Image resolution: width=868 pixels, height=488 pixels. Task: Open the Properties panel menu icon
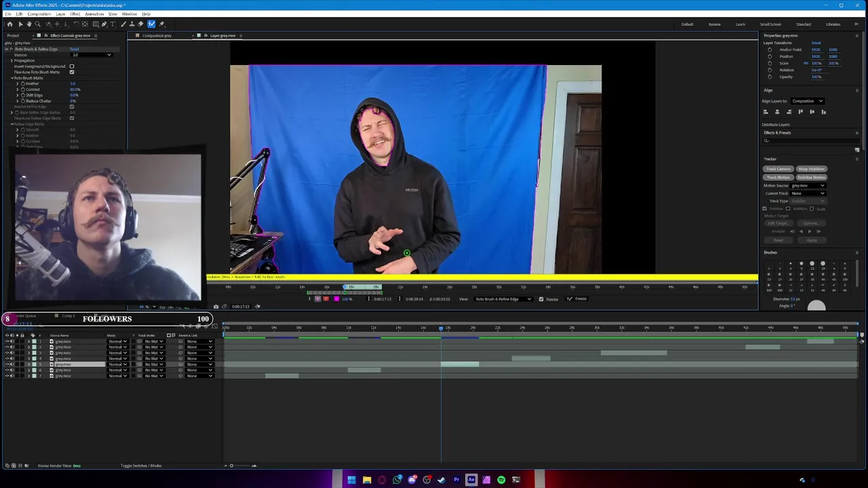858,35
